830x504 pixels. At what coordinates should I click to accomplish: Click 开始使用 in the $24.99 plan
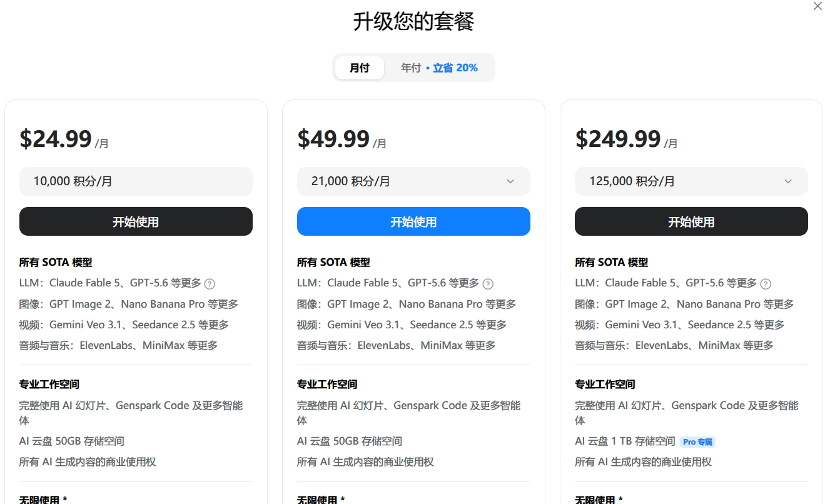click(x=136, y=221)
